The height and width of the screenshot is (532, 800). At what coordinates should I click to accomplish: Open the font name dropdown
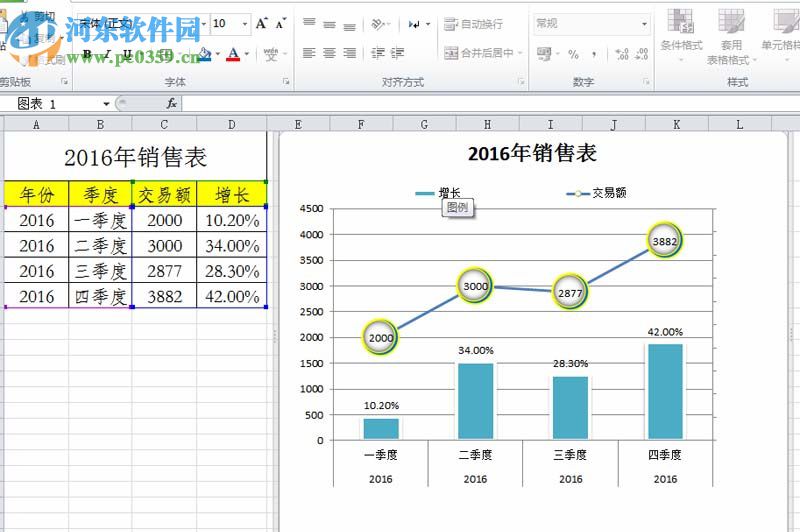204,23
